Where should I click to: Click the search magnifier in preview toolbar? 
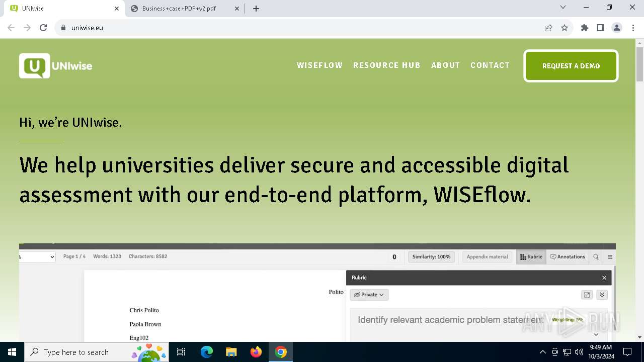click(596, 257)
